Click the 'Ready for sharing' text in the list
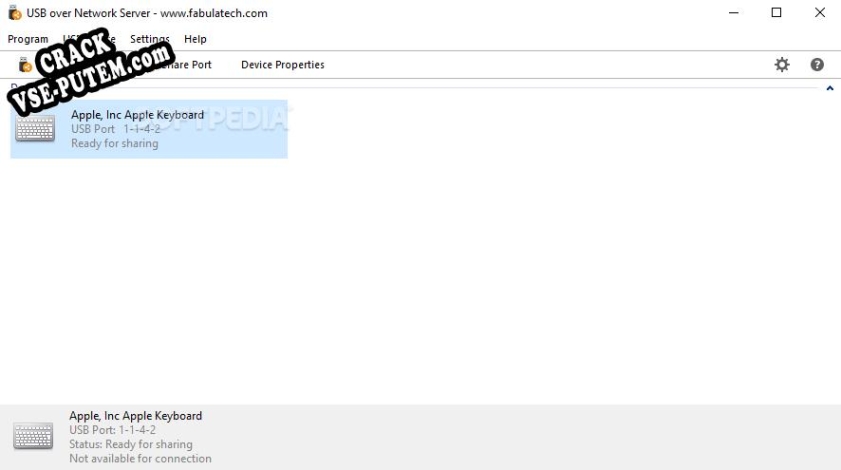The height and width of the screenshot is (470, 841). click(114, 143)
